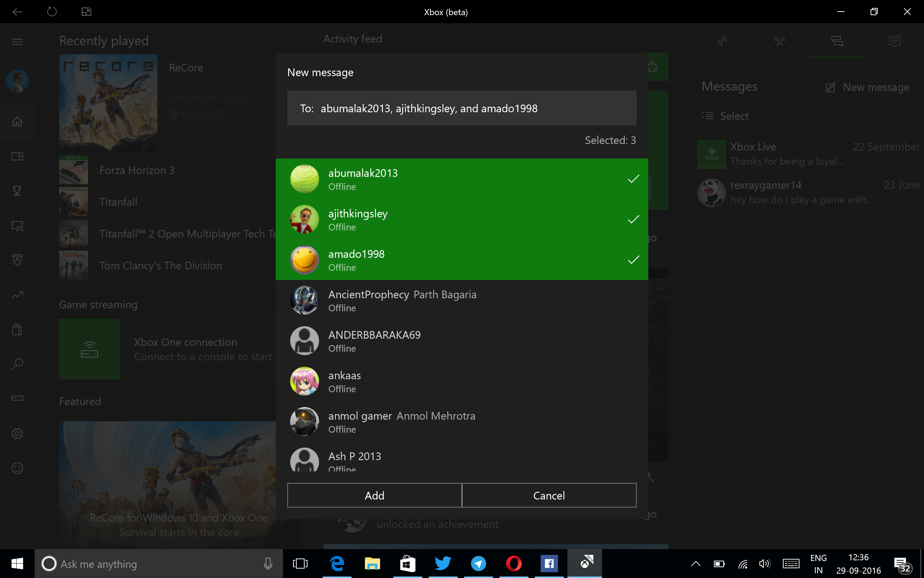Click Cortana Ask me anything box

[158, 564]
